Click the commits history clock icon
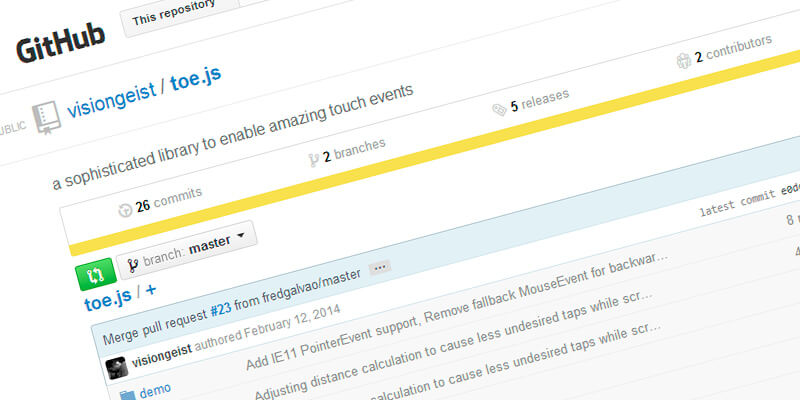 point(124,209)
